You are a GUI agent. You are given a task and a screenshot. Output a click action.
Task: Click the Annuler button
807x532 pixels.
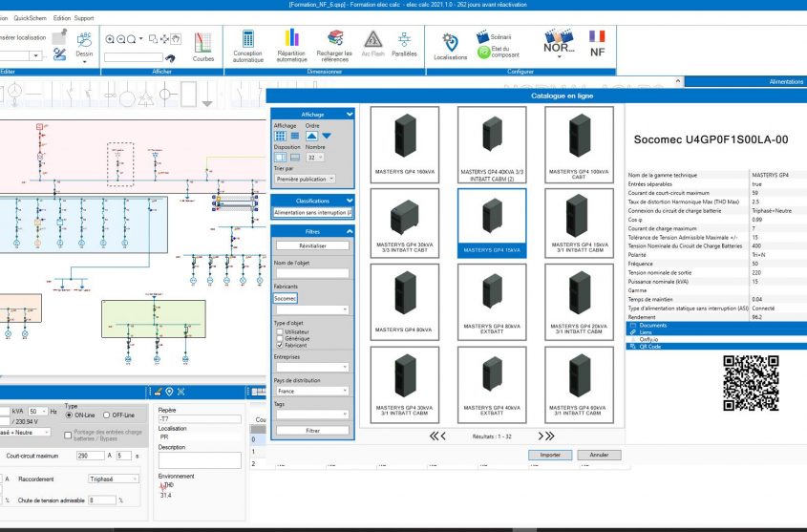(599, 455)
